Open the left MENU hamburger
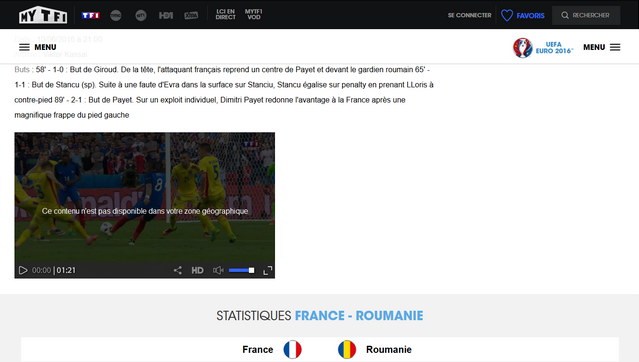The image size is (639, 362). tap(37, 47)
